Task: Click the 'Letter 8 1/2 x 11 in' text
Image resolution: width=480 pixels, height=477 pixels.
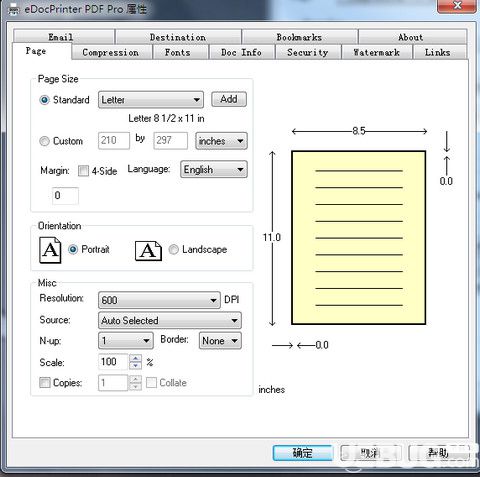Action: [166, 118]
